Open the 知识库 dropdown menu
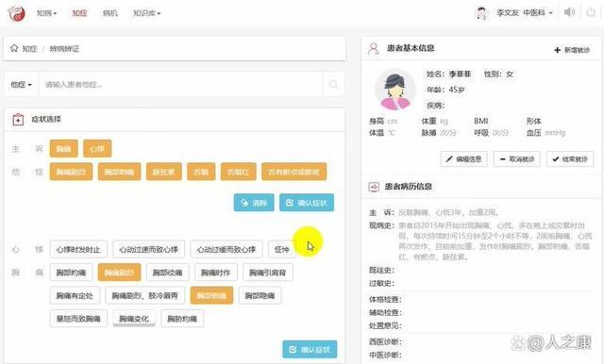The image size is (604, 364). click(146, 13)
